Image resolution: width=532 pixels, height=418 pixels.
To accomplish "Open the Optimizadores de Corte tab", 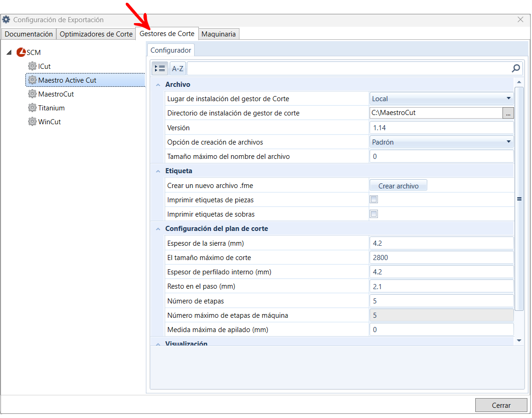I will tap(96, 34).
